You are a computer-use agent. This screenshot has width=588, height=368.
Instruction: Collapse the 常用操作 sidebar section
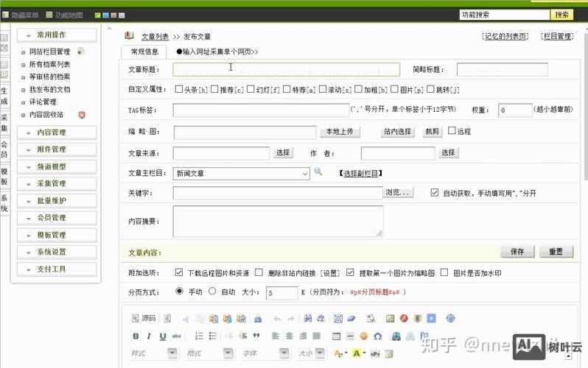coord(57,35)
